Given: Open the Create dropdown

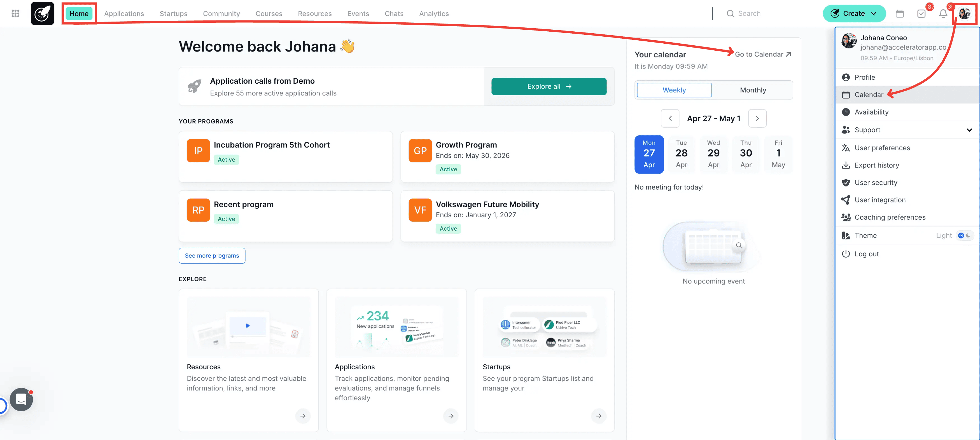Looking at the screenshot, I should coord(854,14).
